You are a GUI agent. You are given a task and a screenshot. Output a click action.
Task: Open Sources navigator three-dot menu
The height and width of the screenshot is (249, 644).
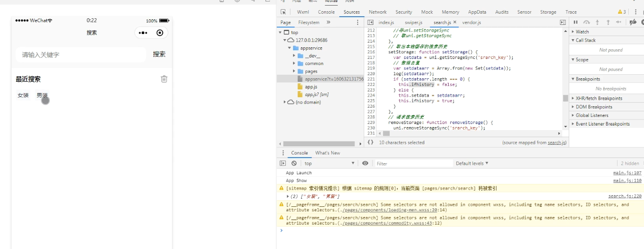(358, 22)
